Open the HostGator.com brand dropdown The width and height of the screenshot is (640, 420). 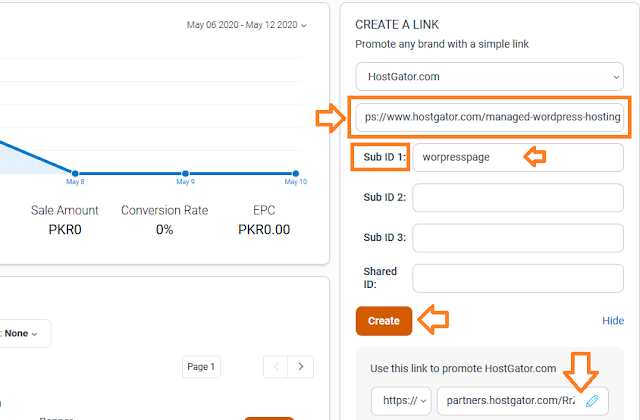[x=489, y=77]
